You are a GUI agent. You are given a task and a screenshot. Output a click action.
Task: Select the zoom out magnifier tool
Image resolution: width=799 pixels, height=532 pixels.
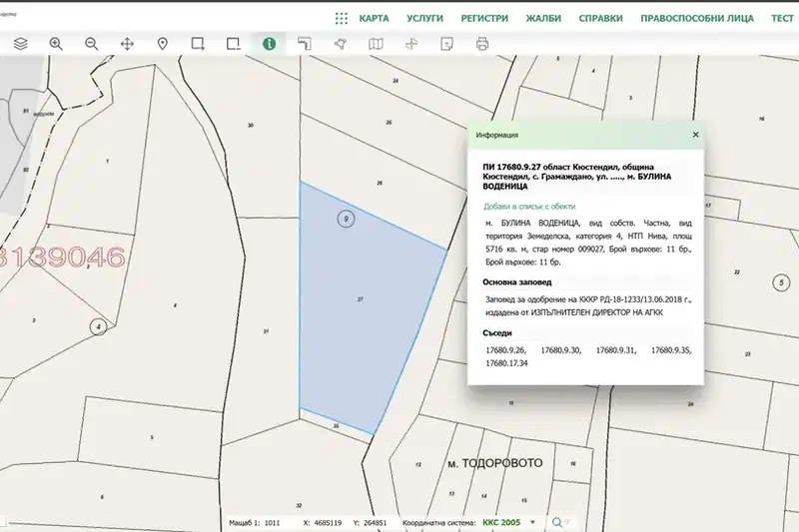(x=92, y=44)
